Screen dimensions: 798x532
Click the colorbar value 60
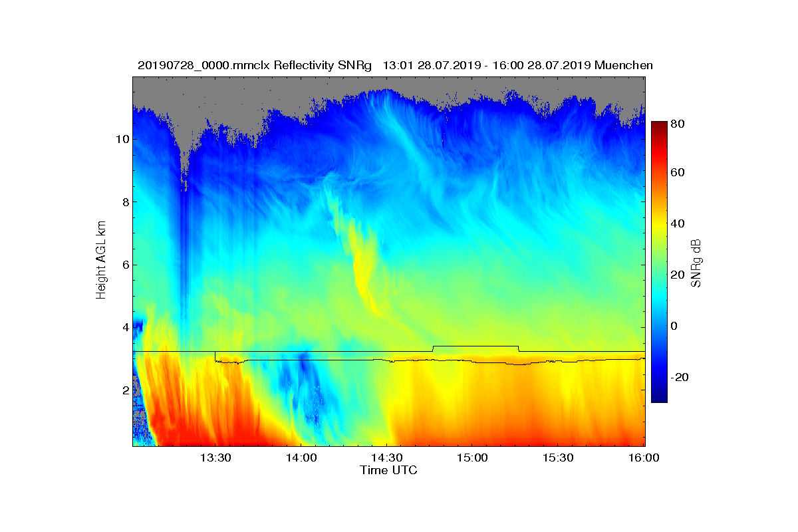pos(678,173)
